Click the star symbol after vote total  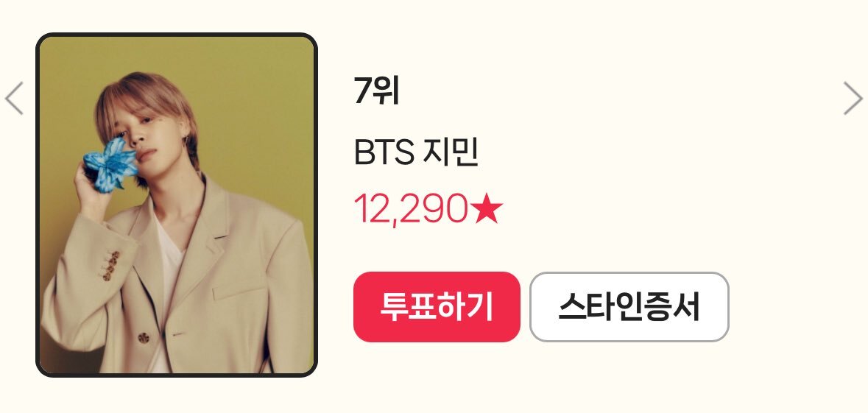[487, 211]
